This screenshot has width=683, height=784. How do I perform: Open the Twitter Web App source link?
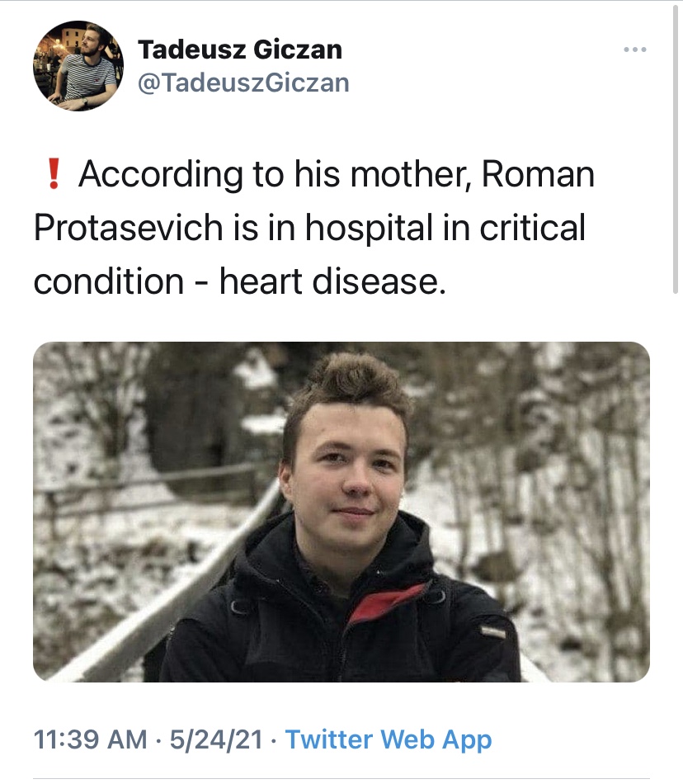(x=389, y=739)
